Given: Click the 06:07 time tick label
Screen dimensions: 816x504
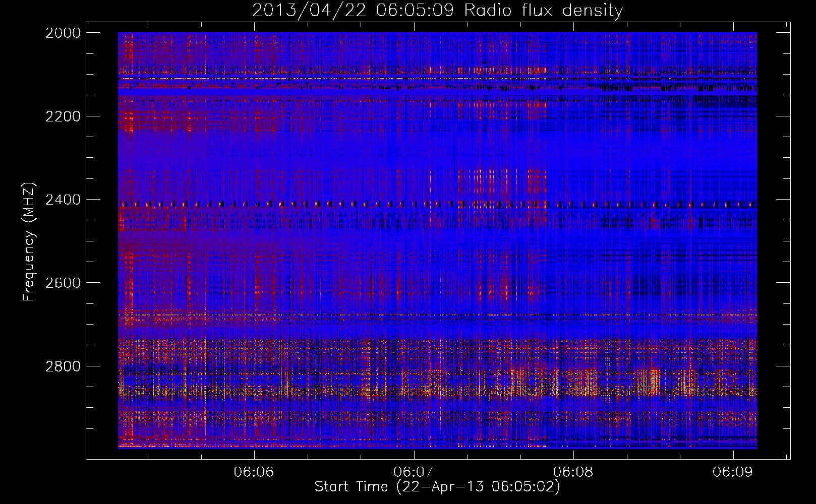Looking at the screenshot, I should pyautogui.click(x=414, y=472).
